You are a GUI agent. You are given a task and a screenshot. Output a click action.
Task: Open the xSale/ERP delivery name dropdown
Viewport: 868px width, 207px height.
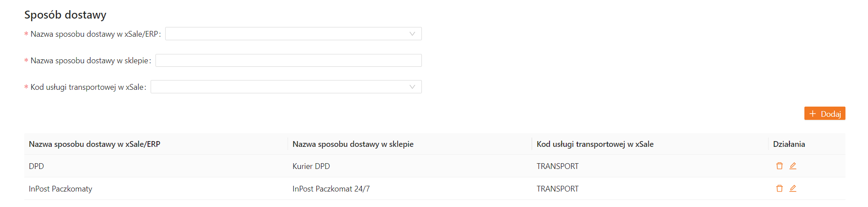293,34
